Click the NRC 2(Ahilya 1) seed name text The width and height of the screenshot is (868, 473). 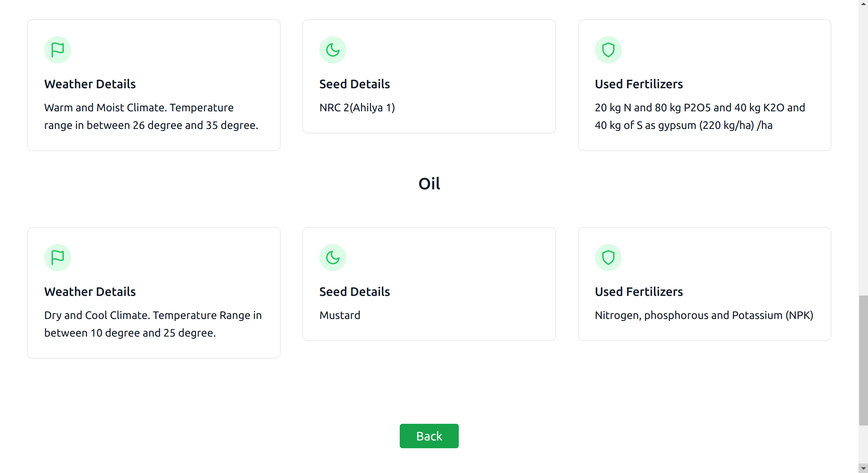point(357,108)
